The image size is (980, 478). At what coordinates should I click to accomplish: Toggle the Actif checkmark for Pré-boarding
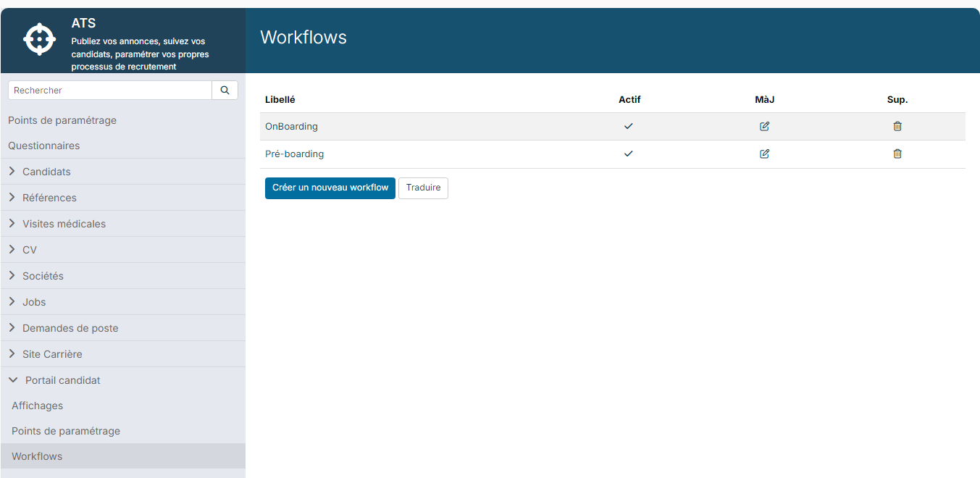coord(628,154)
